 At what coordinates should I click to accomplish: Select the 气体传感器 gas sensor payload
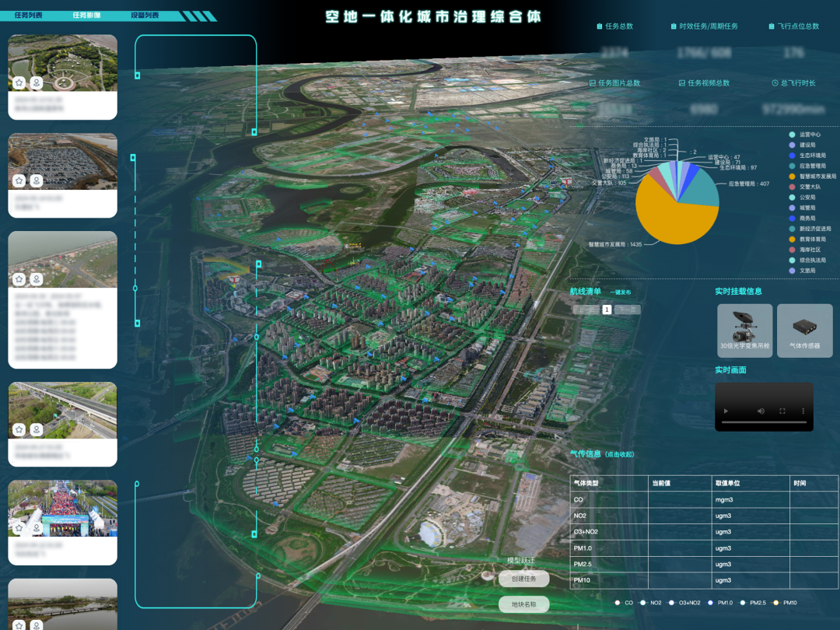click(804, 331)
